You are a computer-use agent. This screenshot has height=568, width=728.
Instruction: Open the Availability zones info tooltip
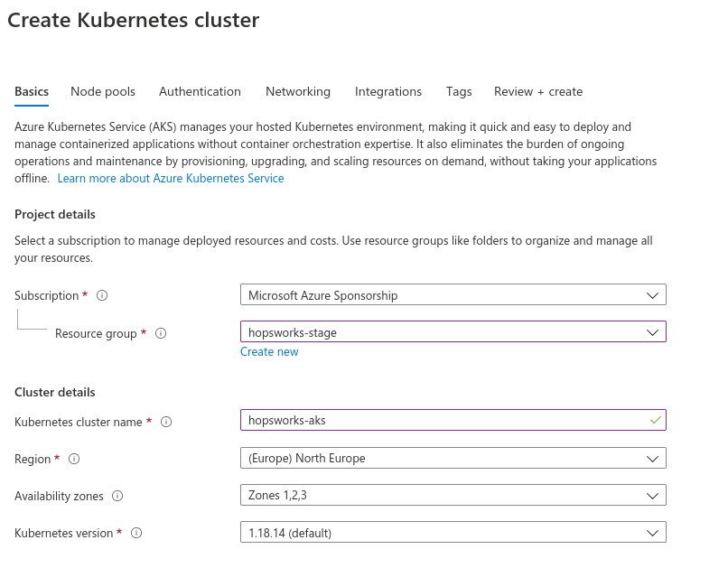(x=117, y=496)
